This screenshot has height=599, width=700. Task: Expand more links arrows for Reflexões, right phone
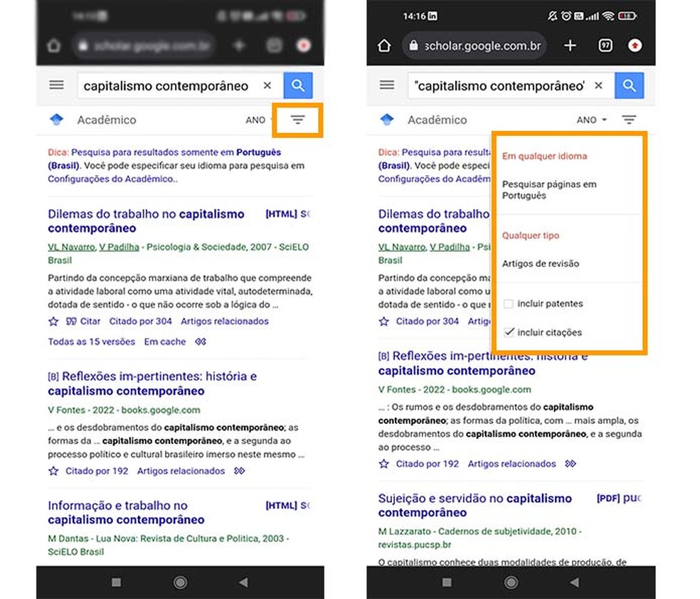[570, 464]
